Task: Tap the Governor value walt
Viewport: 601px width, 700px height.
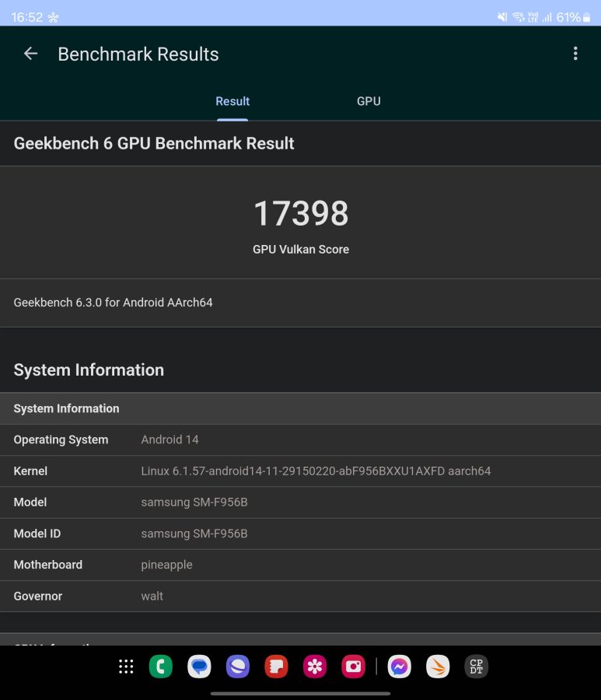Action: pyautogui.click(x=152, y=596)
